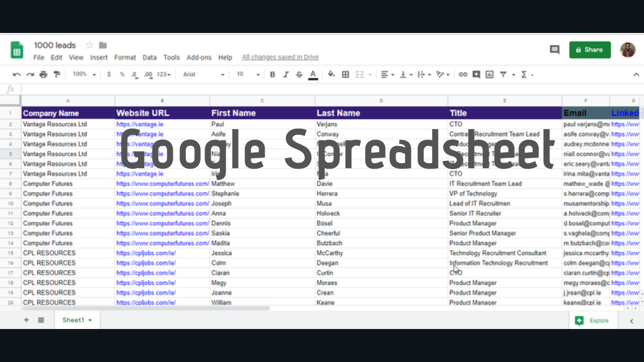This screenshot has height=362, width=644.
Task: Open the Format menu
Action: pos(124,57)
